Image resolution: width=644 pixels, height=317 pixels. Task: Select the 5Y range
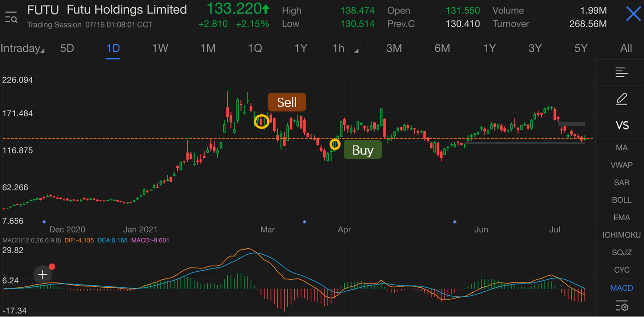[581, 48]
